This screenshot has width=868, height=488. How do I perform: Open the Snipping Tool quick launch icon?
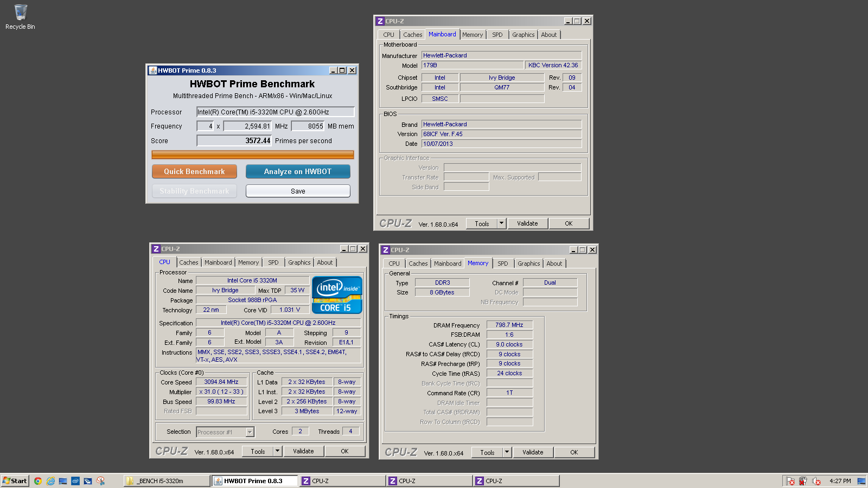(x=100, y=481)
